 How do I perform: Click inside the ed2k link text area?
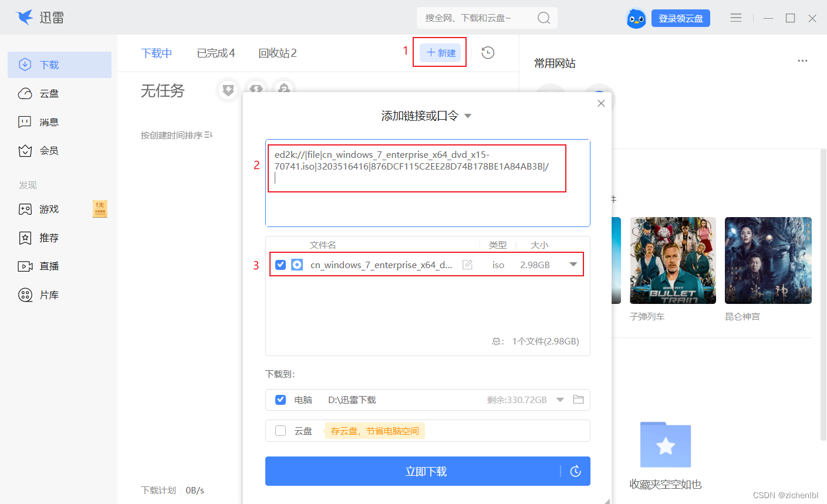428,183
